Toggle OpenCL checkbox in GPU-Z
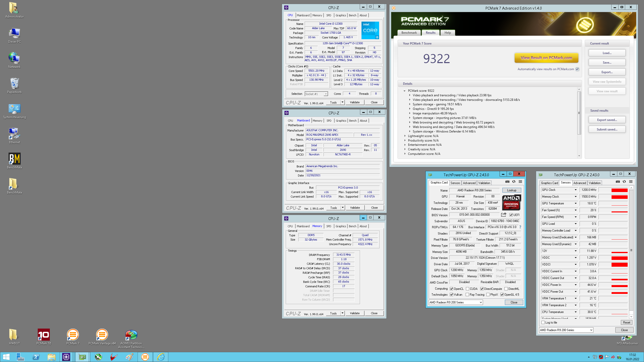 452,289
